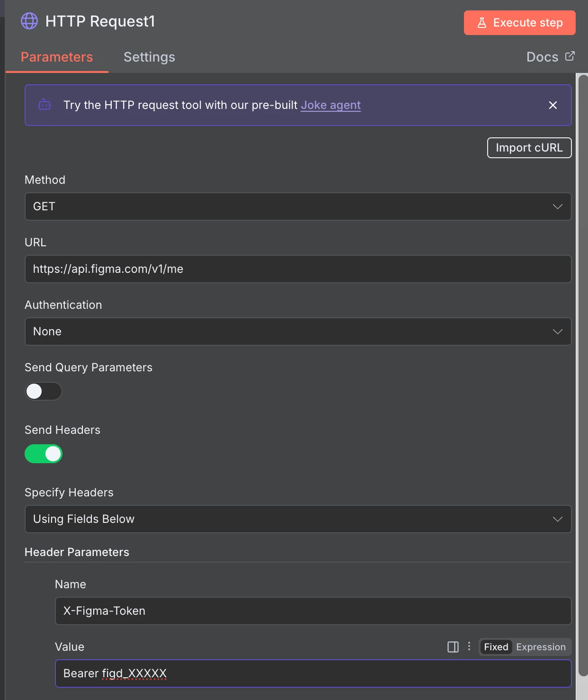The width and height of the screenshot is (588, 700).
Task: Open the Value field panel icon
Action: tap(453, 647)
